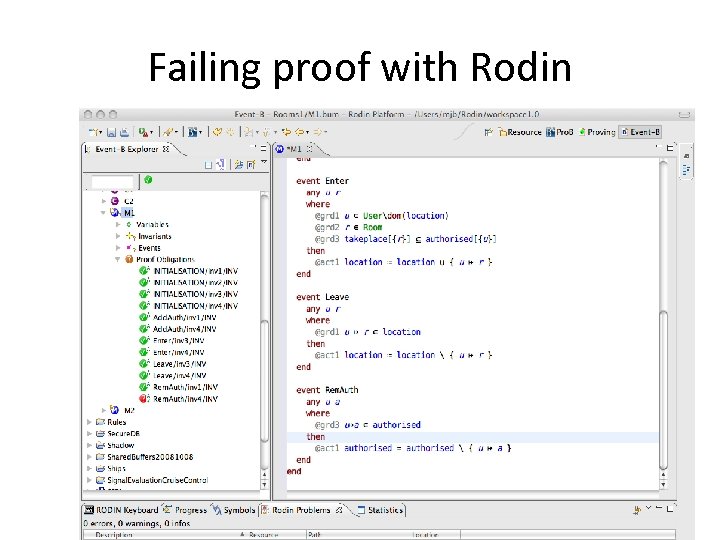This screenshot has width=720, height=540.
Task: Click 'event Leave' in the editor
Action: click(322, 297)
